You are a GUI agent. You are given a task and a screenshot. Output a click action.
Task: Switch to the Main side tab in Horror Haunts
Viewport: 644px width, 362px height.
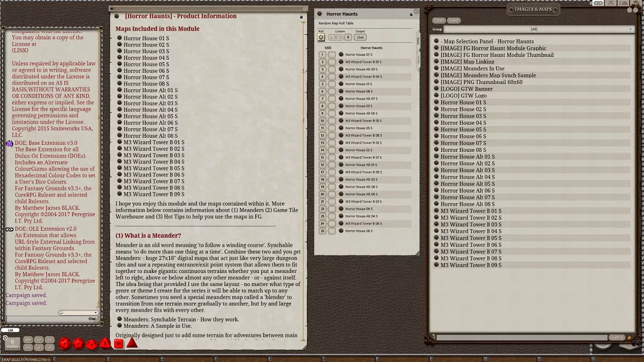pos(418,41)
